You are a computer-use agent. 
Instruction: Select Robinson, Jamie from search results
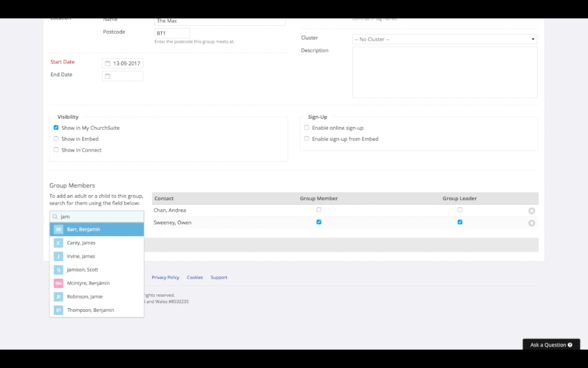(x=97, y=297)
